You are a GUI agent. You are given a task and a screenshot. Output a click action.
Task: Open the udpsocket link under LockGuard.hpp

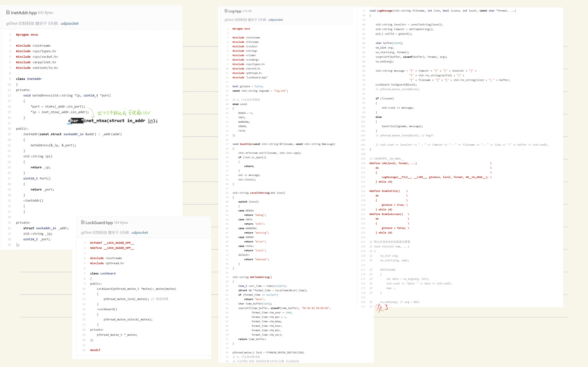(x=139, y=232)
